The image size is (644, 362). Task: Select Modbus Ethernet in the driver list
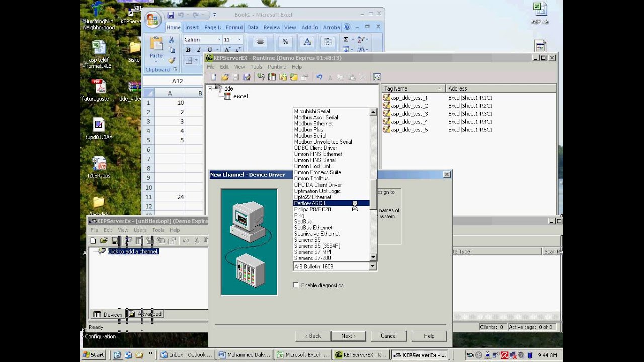332,124
